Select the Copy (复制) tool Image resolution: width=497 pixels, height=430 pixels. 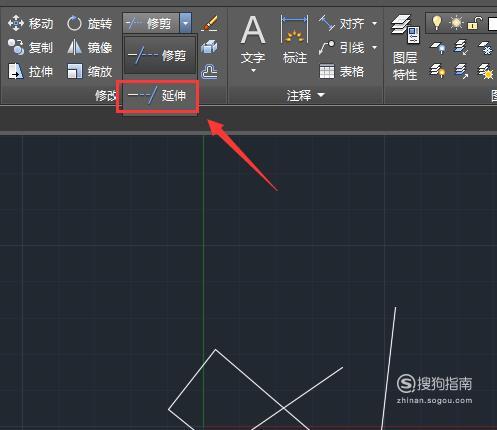30,48
